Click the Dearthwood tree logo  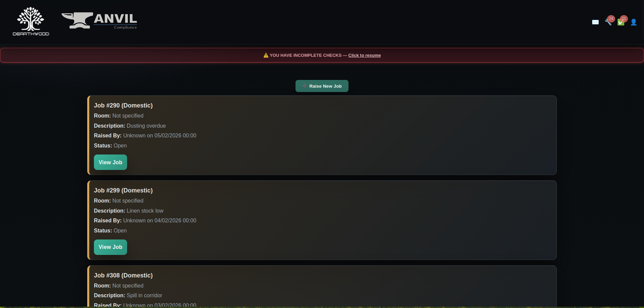click(x=31, y=21)
